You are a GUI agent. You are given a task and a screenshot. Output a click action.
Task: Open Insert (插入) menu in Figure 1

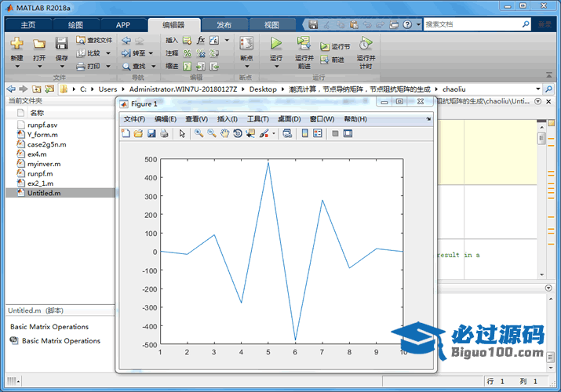tap(228, 119)
